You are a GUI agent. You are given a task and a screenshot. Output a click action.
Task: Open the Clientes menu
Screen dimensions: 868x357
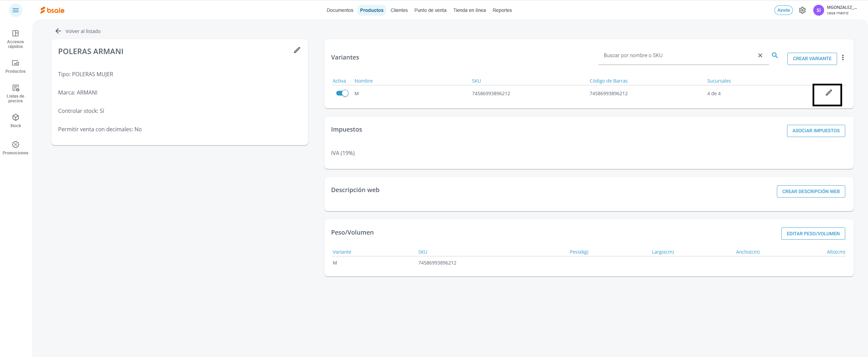click(x=399, y=10)
